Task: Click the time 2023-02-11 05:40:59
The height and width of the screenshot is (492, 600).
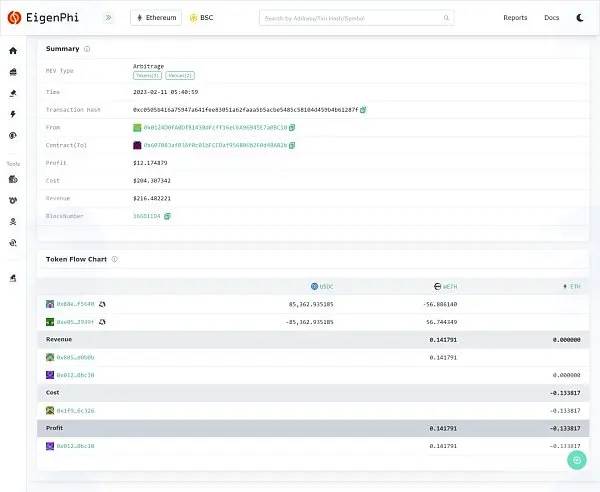Action: 166,92
